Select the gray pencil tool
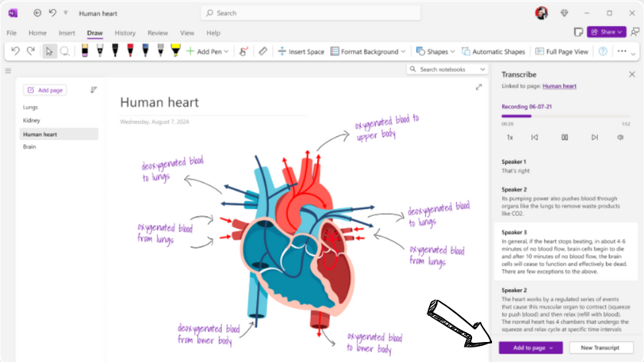Screen dimensions: 644x362 pyautogui.click(x=160, y=51)
